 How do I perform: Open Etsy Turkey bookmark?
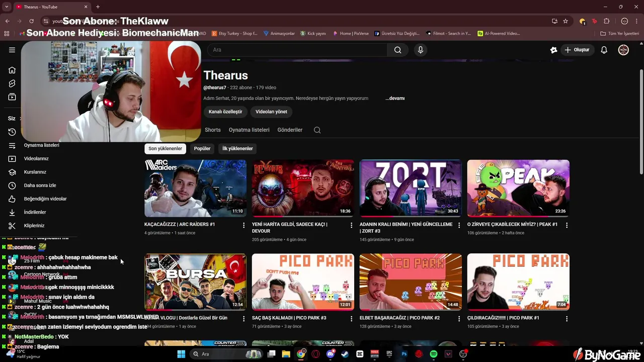point(234,34)
